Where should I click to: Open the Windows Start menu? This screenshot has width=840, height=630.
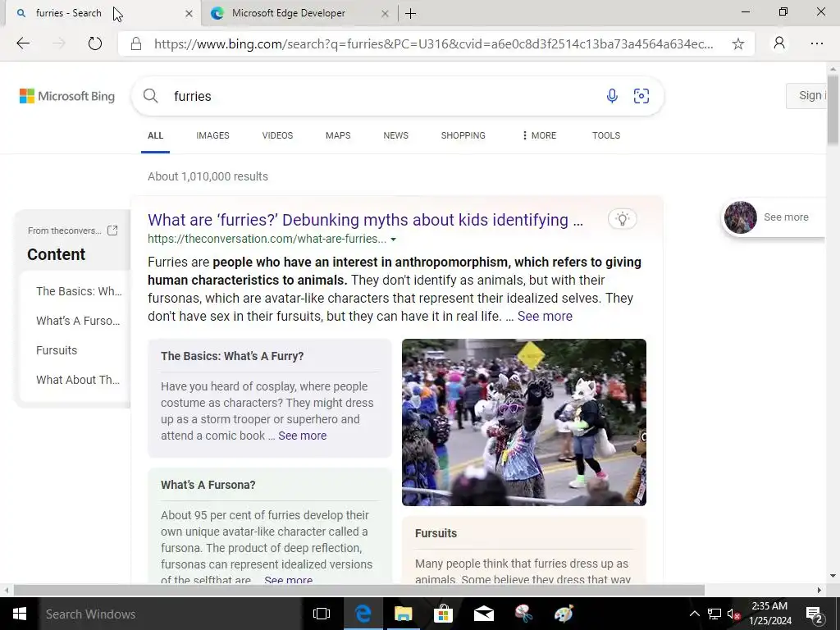tap(20, 614)
